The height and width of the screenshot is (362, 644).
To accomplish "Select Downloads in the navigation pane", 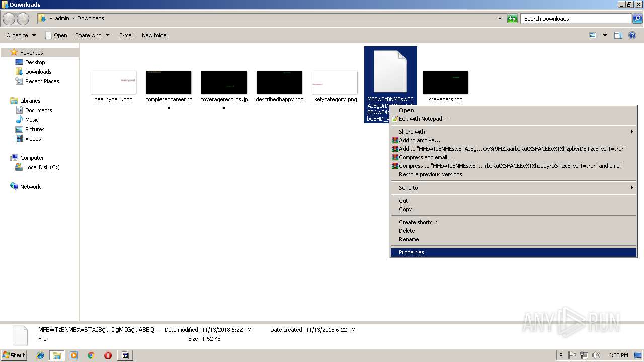I will click(38, 72).
